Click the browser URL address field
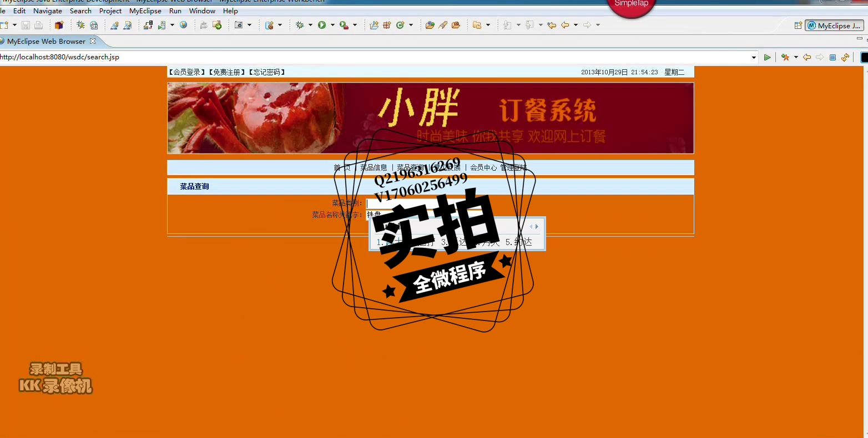868x438 pixels. pyautogui.click(x=375, y=57)
